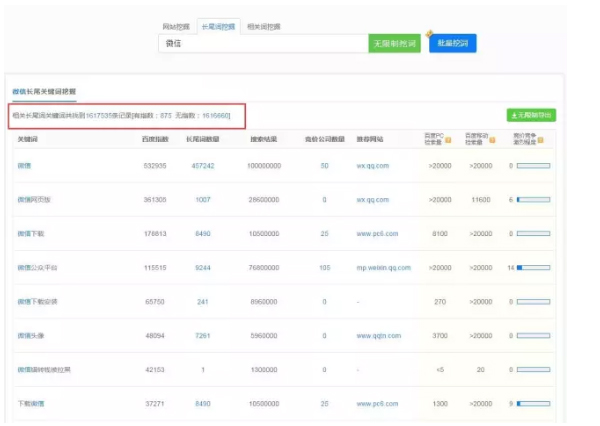Image resolution: width=600 pixels, height=426 pixels.
Task: Click the help icon beside 百度PC检索量 header
Action: point(448,139)
